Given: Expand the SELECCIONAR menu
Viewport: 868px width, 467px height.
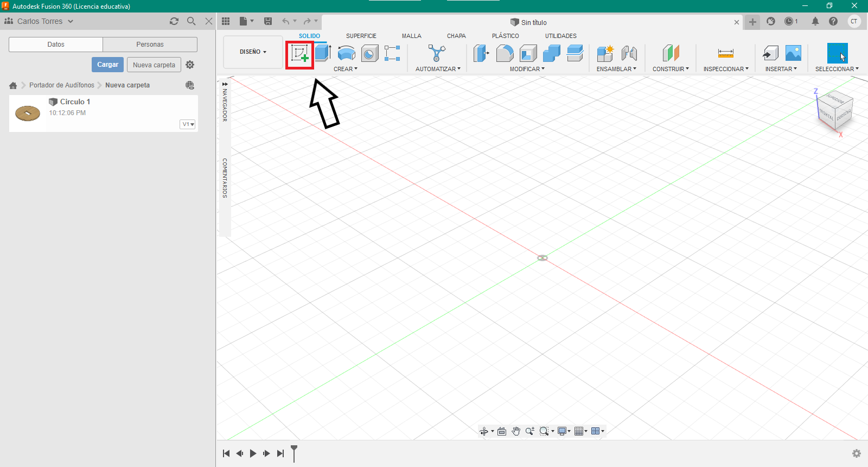Looking at the screenshot, I should (x=837, y=69).
